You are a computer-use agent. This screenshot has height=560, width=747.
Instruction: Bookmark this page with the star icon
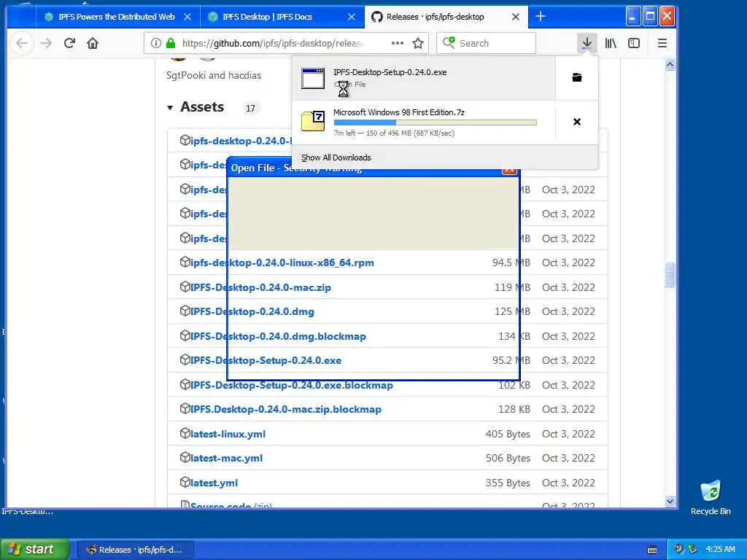point(418,43)
